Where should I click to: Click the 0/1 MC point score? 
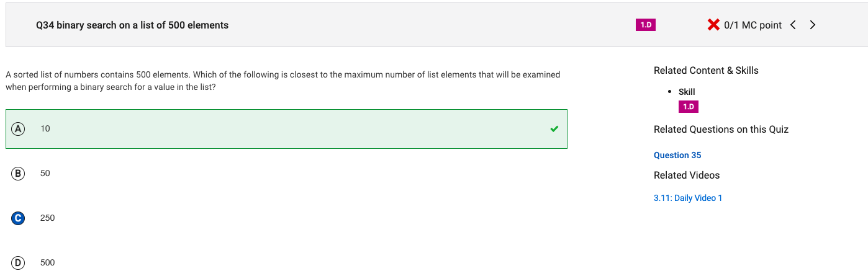click(753, 25)
